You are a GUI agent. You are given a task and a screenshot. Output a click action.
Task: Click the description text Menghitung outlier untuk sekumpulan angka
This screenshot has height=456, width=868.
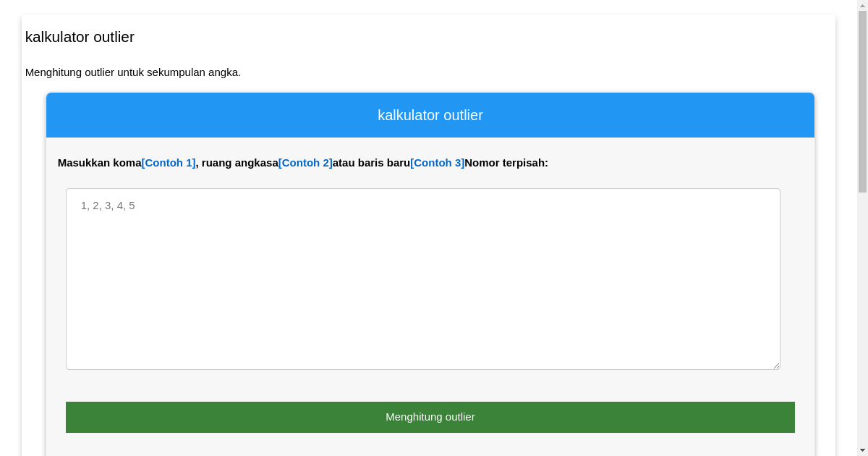[133, 72]
